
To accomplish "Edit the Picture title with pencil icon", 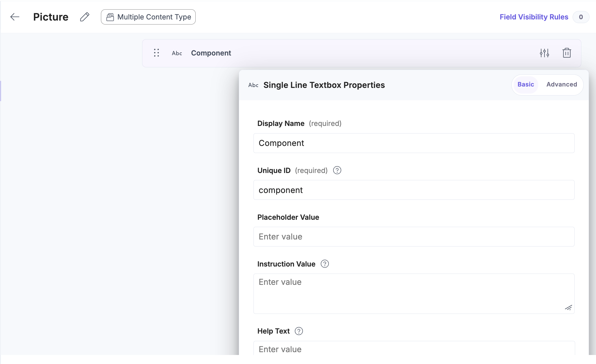I will pyautogui.click(x=85, y=17).
